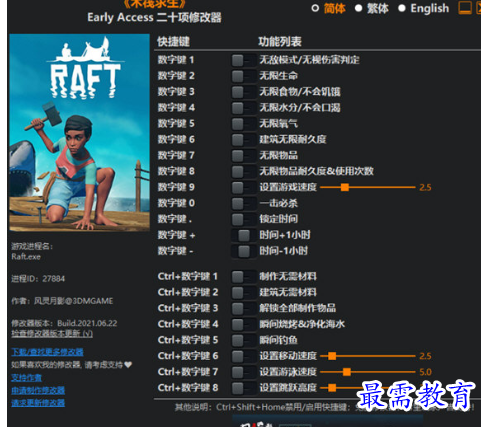
Task: Click the 支持作者 link
Action: (26, 378)
